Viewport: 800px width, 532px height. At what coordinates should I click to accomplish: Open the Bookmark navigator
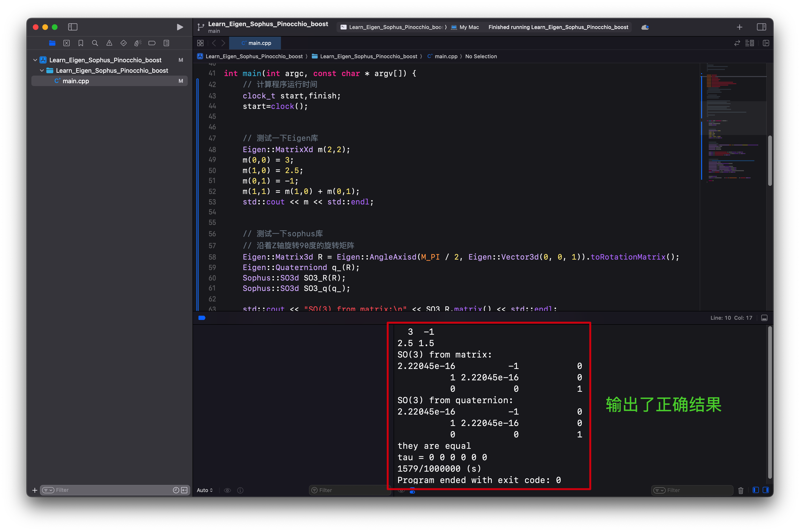(x=81, y=43)
